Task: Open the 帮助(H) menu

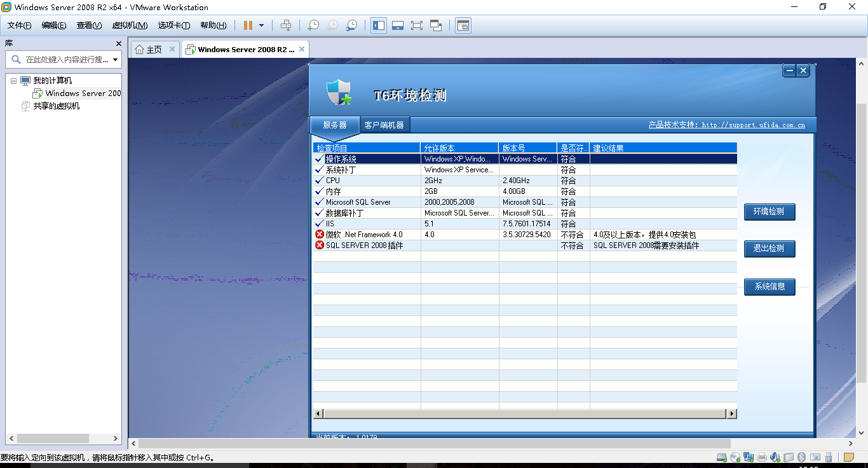Action: point(213,25)
